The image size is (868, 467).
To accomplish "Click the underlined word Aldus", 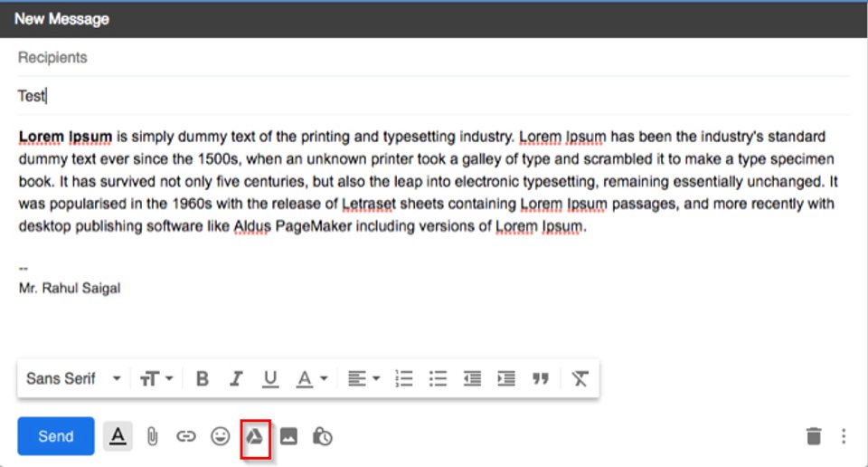I will tap(252, 226).
